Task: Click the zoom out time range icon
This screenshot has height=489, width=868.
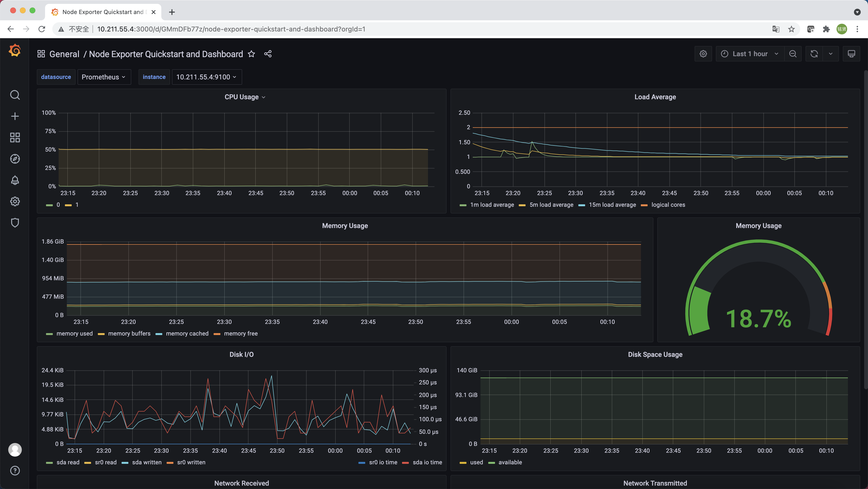Action: click(793, 54)
